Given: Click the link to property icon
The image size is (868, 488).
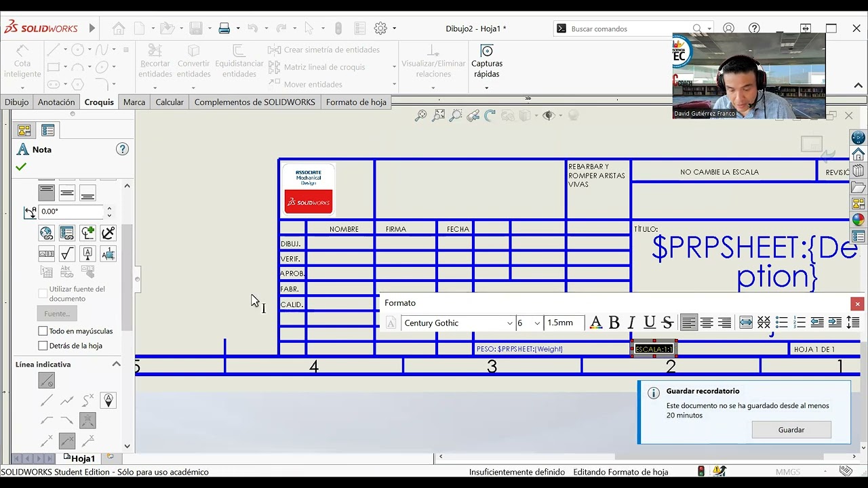Looking at the screenshot, I should click(66, 233).
